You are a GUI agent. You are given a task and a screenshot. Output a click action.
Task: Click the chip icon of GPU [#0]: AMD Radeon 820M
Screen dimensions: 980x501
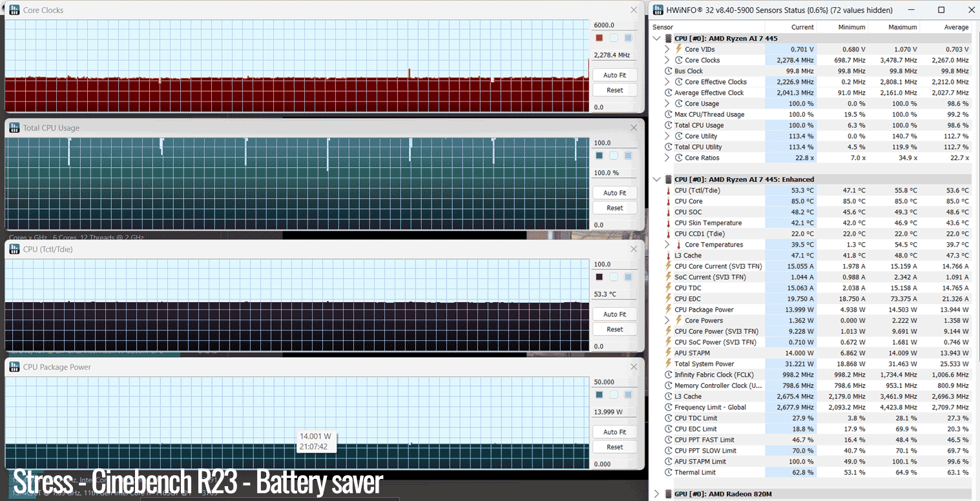pos(668,494)
